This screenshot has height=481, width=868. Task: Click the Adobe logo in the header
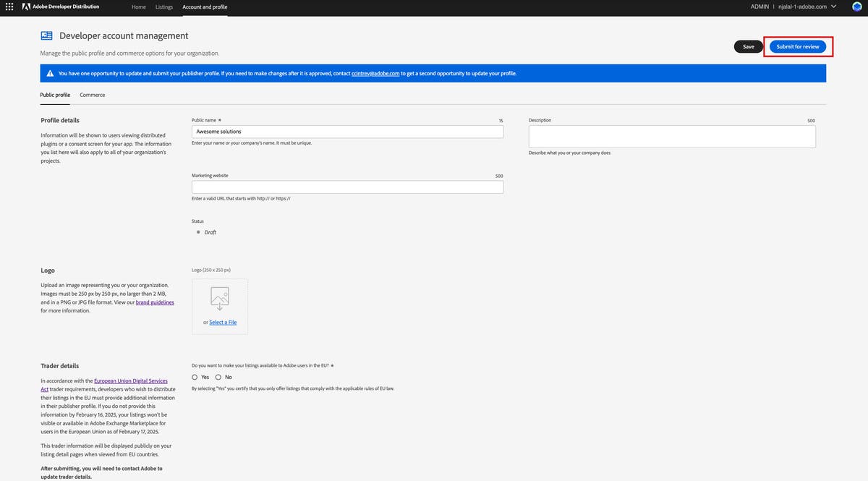pyautogui.click(x=26, y=7)
